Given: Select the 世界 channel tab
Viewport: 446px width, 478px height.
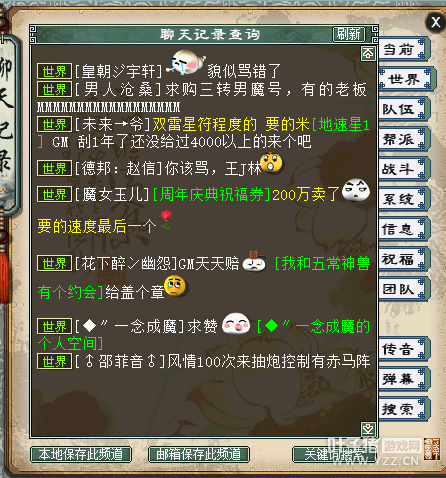Looking at the screenshot, I should coord(407,79).
